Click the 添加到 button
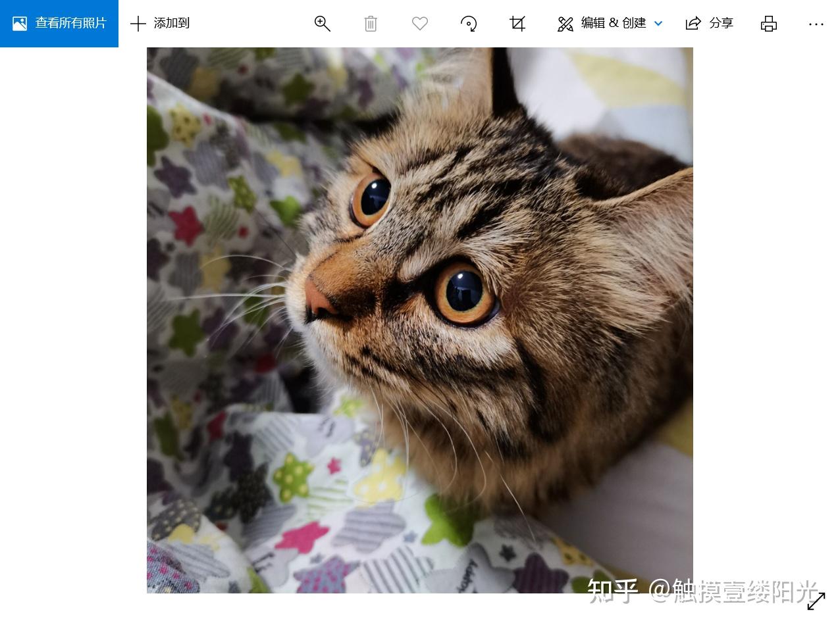 click(160, 24)
